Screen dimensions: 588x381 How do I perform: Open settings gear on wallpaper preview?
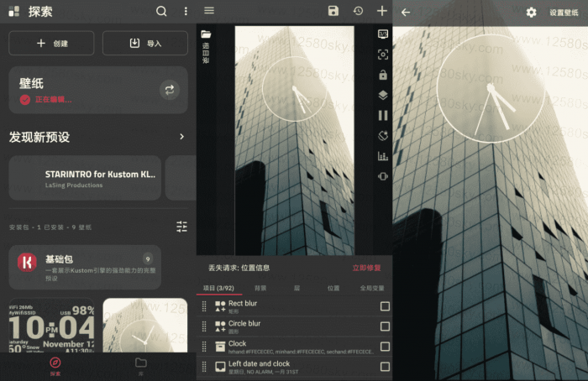(531, 13)
